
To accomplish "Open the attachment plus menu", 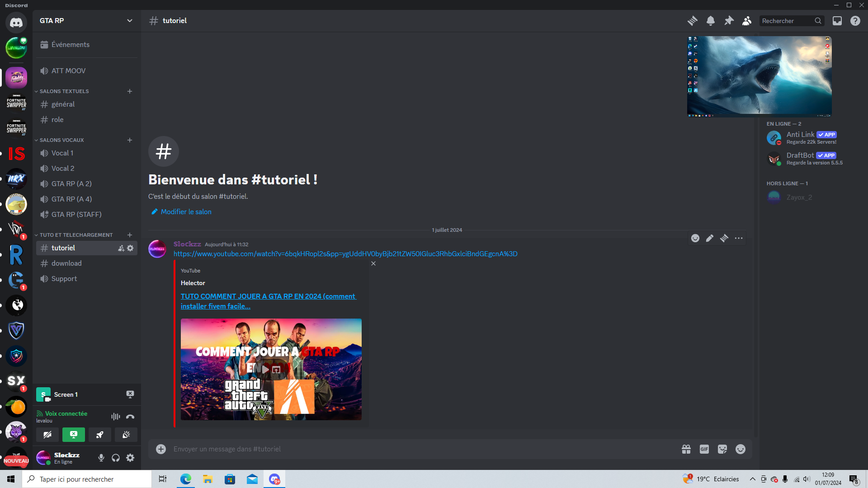I will [x=161, y=449].
